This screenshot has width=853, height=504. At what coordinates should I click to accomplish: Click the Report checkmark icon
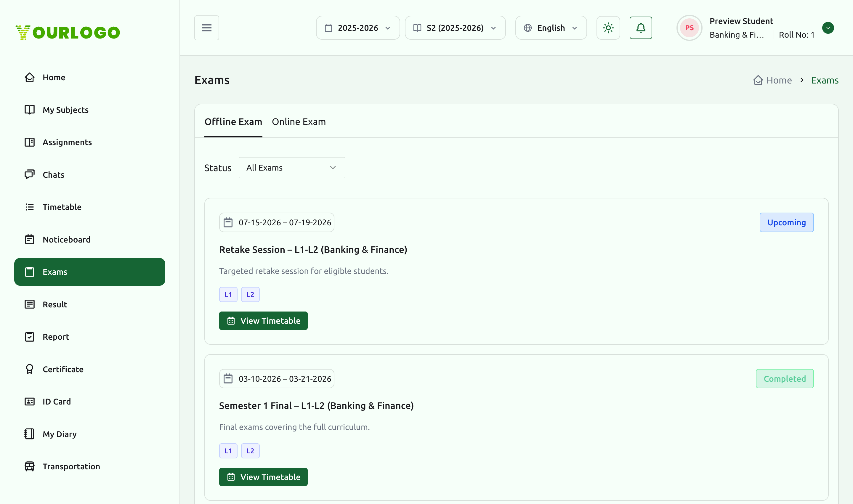[x=30, y=337]
